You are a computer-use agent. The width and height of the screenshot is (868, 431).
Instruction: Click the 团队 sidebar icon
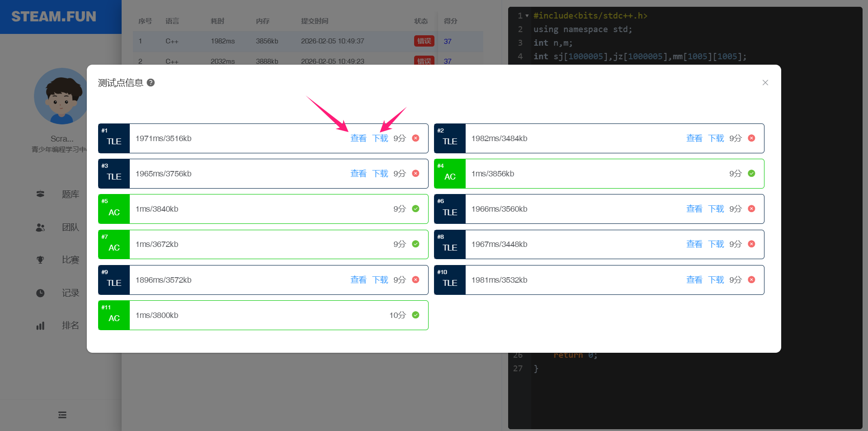(40, 227)
